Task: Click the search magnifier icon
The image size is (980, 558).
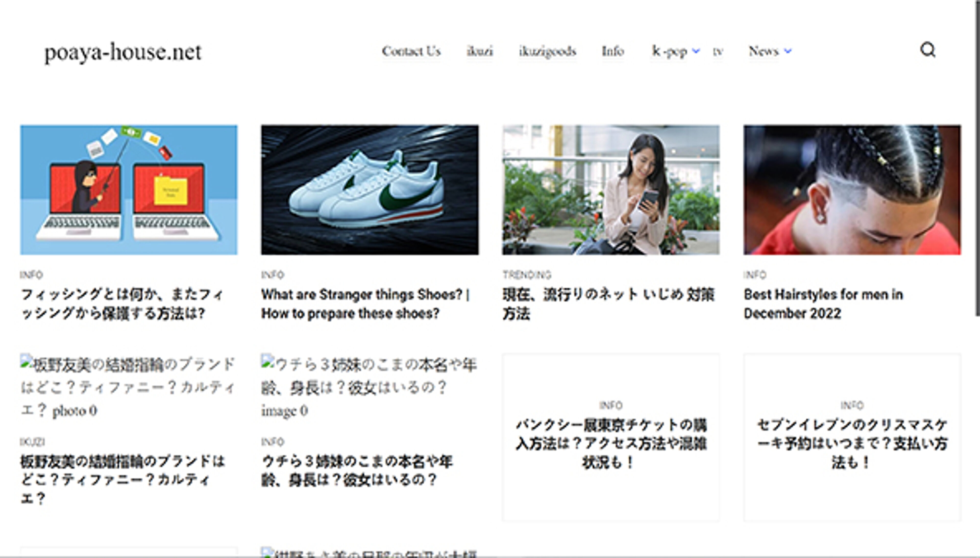Action: [x=927, y=50]
